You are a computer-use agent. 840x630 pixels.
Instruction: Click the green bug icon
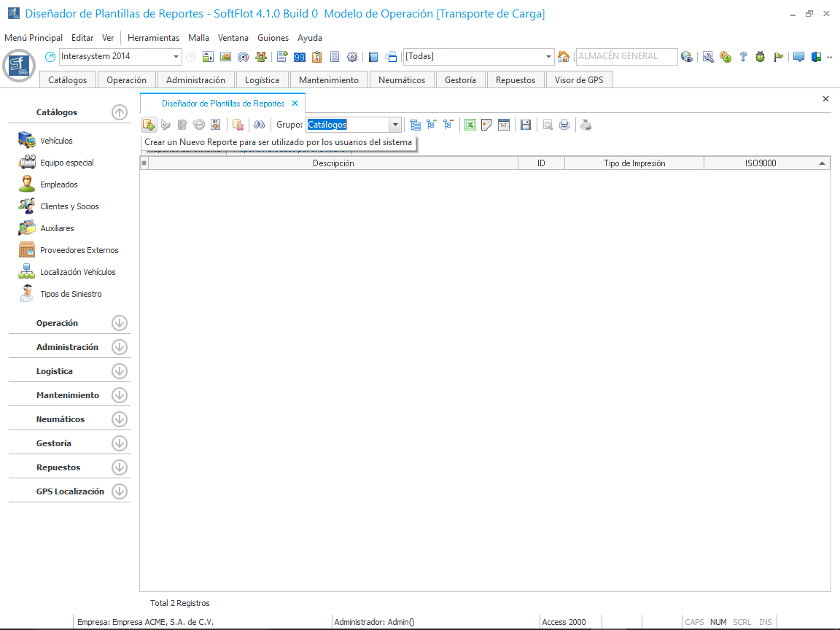pos(761,57)
